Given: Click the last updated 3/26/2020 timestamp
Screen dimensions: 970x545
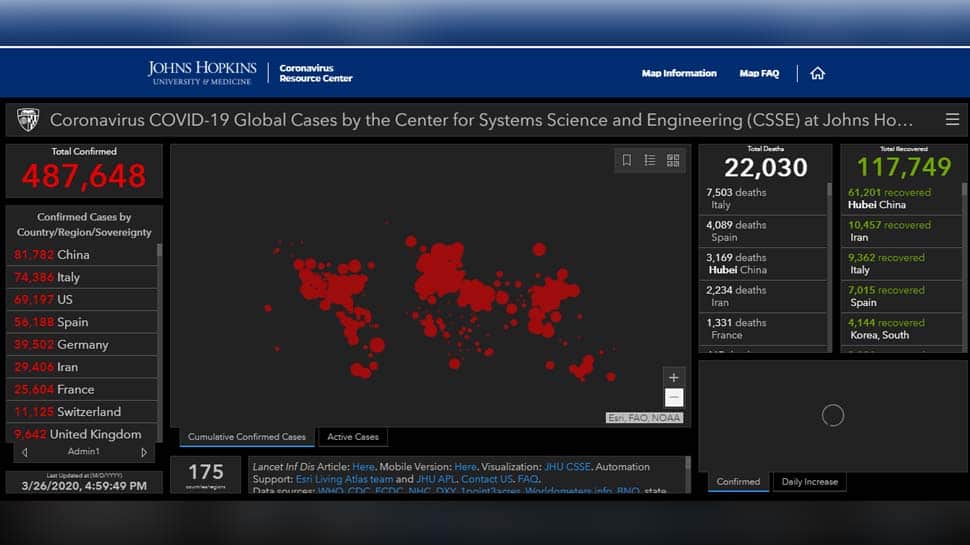Looking at the screenshot, I should pyautogui.click(x=84, y=486).
